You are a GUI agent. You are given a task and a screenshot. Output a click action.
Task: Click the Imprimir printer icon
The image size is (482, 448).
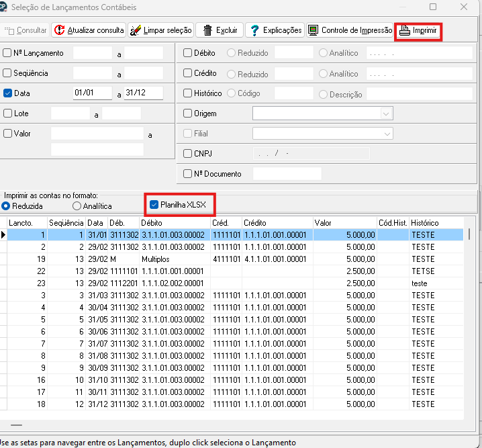pos(405,30)
